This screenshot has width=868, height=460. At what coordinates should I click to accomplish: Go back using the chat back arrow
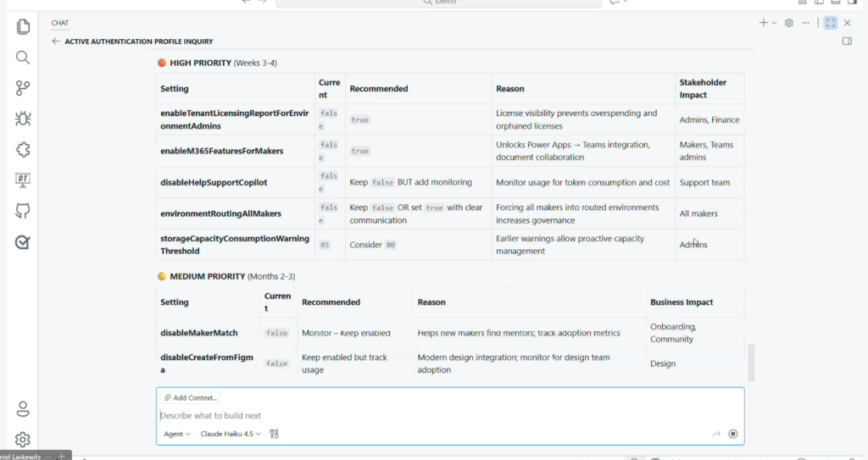[x=56, y=41]
